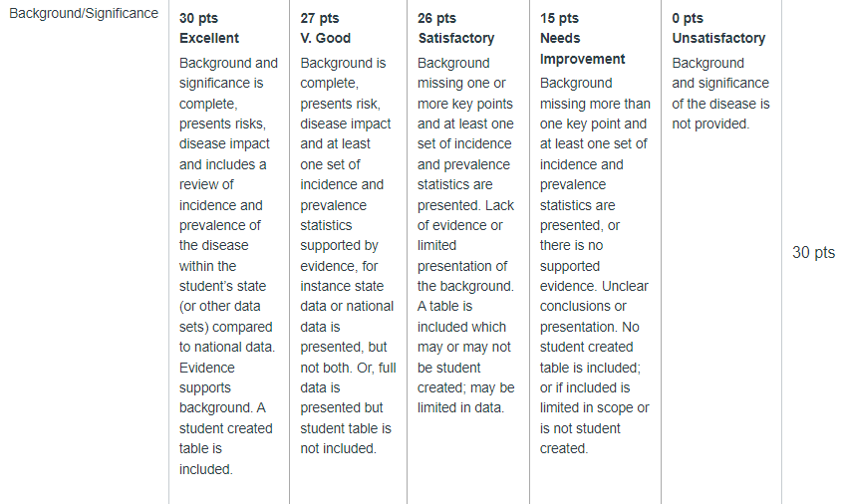Click the V. Good rating description text
Viewport: 843px width, 504px height.
[x=348, y=256]
